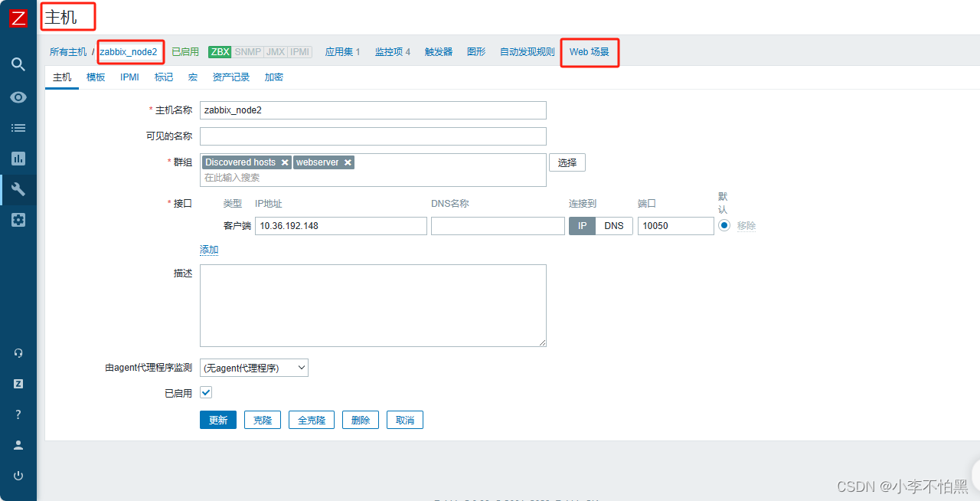Click the Share Z icon in sidebar
Viewport: 980px width, 501px height.
click(18, 384)
